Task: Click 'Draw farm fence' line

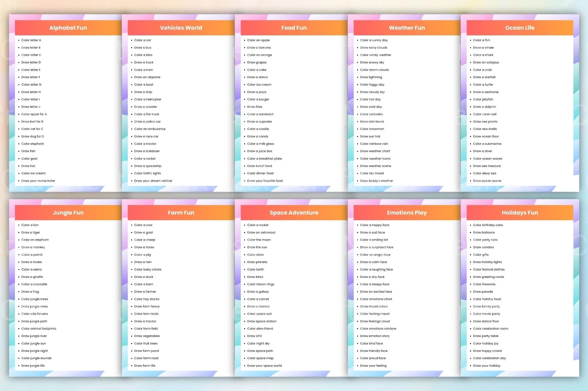Action: pos(147,307)
